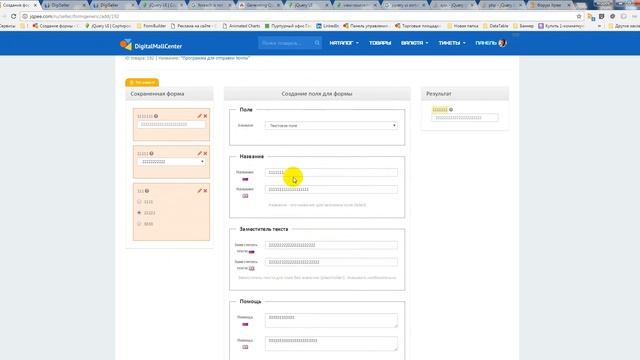
Task: Select the second radio option in saved form
Action: click(139, 213)
